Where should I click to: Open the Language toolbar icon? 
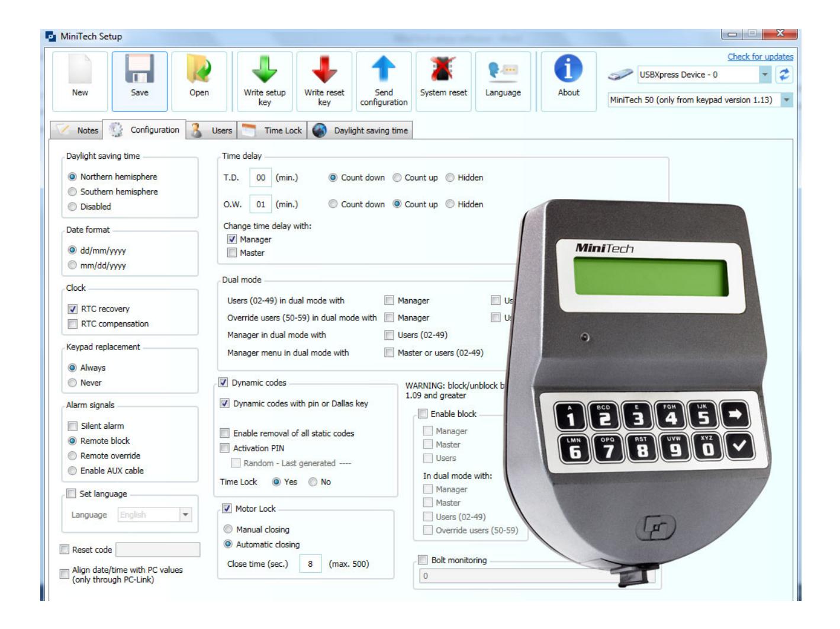click(x=503, y=70)
